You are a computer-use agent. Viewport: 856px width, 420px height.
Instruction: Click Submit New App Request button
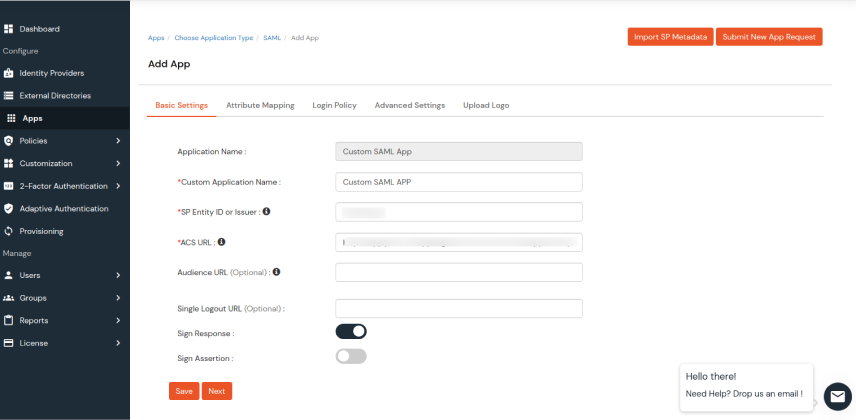(769, 37)
